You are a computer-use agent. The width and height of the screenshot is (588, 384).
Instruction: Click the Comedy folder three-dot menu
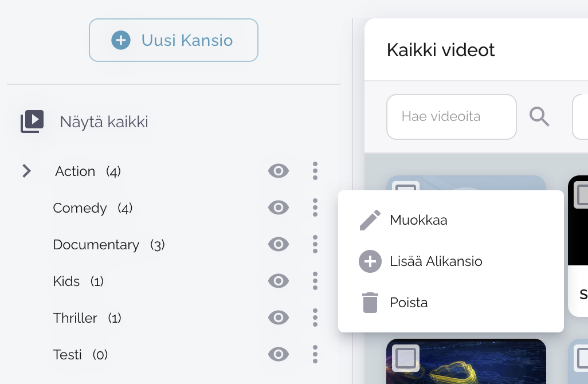(315, 207)
